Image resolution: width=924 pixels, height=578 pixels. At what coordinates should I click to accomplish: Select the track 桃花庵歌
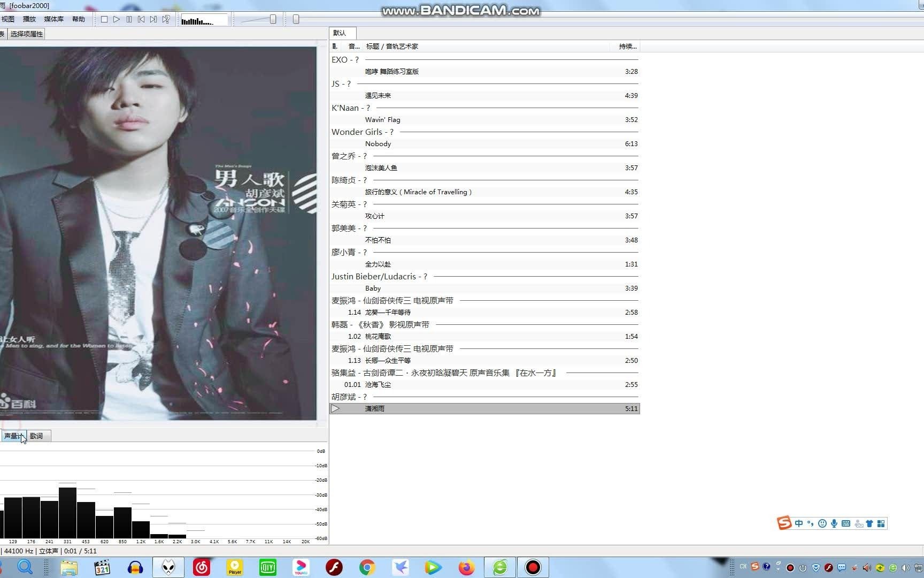click(484, 336)
